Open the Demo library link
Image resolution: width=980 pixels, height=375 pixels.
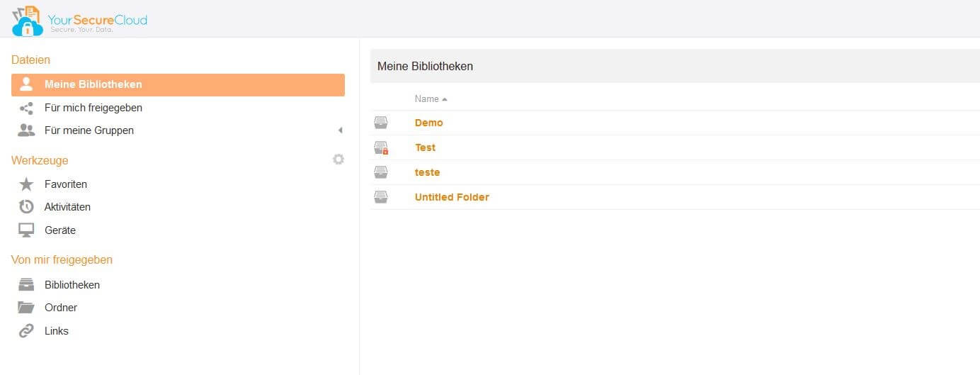click(x=428, y=123)
